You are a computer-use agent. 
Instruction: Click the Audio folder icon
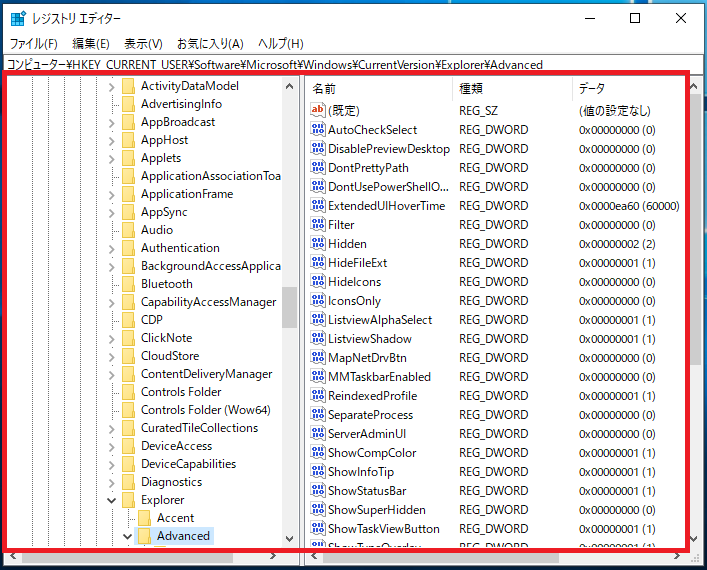129,230
